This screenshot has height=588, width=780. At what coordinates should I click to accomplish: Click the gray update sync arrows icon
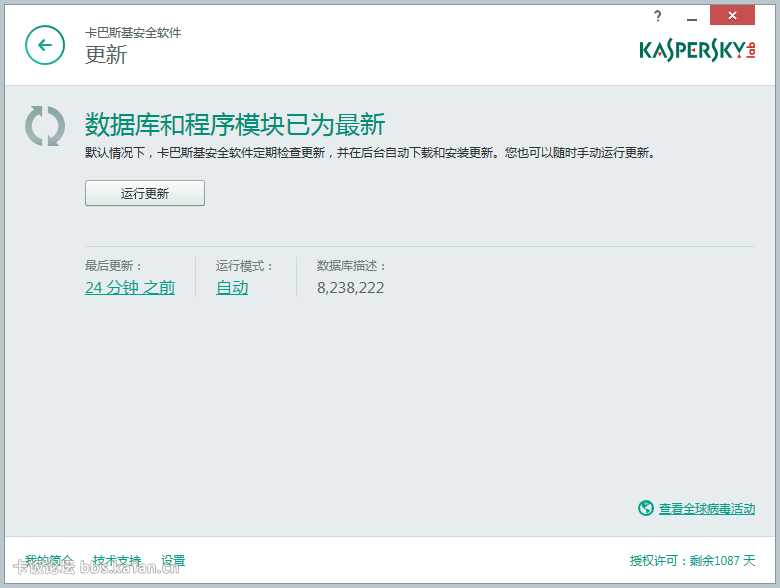[x=45, y=126]
